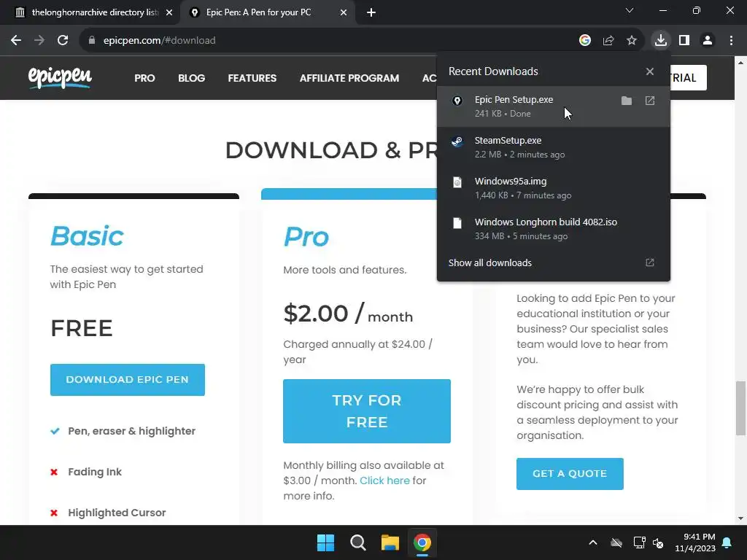Click the file icon beside Longhorn iso
Viewport: 747px width, 560px height.
coord(457,223)
